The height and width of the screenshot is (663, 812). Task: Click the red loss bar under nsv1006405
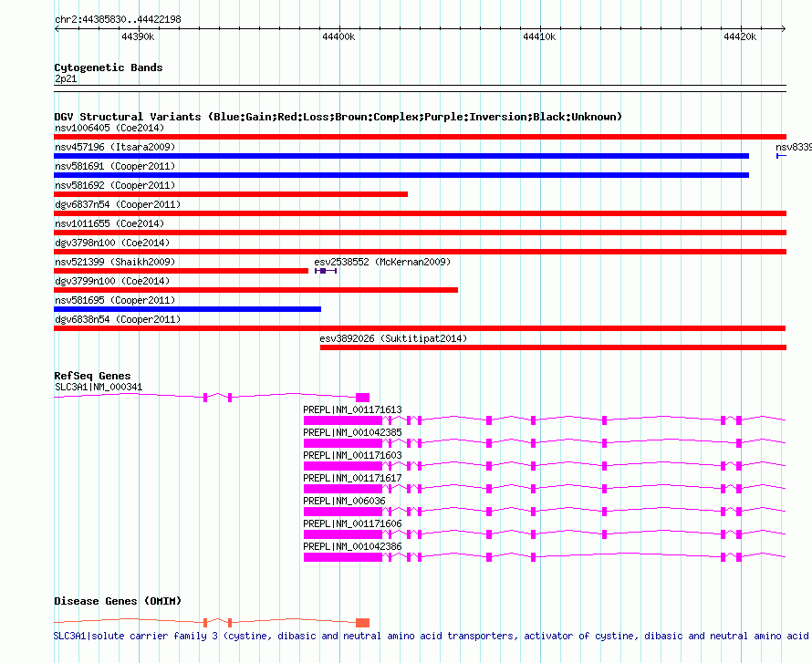420,137
